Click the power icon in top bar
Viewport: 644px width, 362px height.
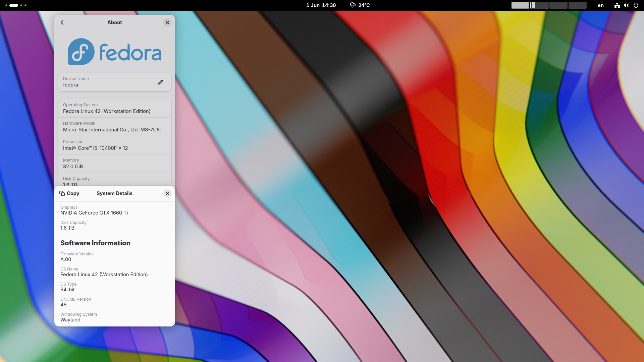636,5
